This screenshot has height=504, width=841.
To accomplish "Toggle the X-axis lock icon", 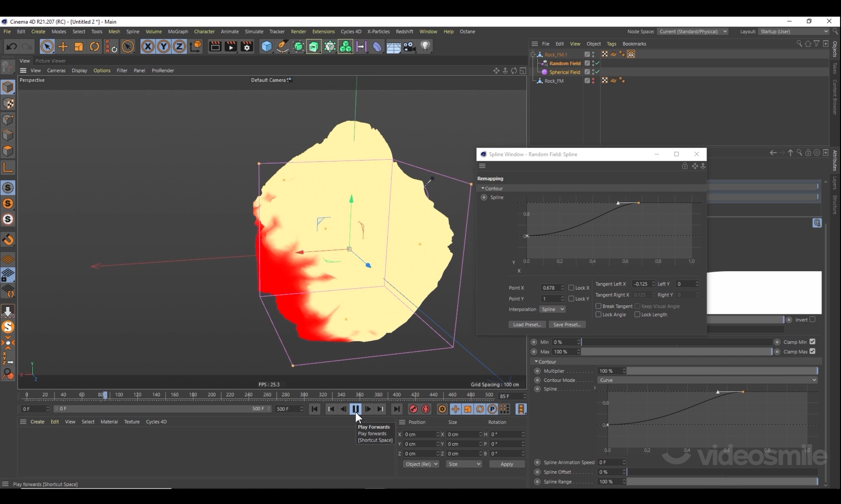I will (148, 46).
